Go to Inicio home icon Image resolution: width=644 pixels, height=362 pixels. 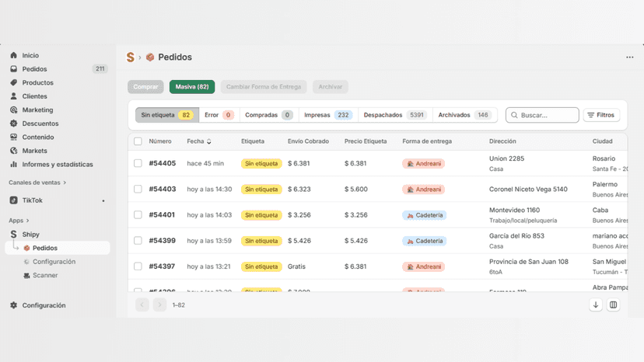[13, 55]
